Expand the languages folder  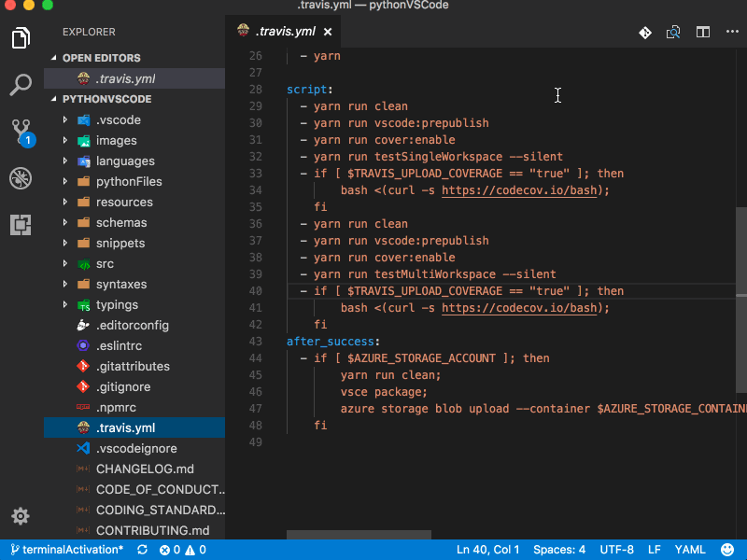[65, 161]
